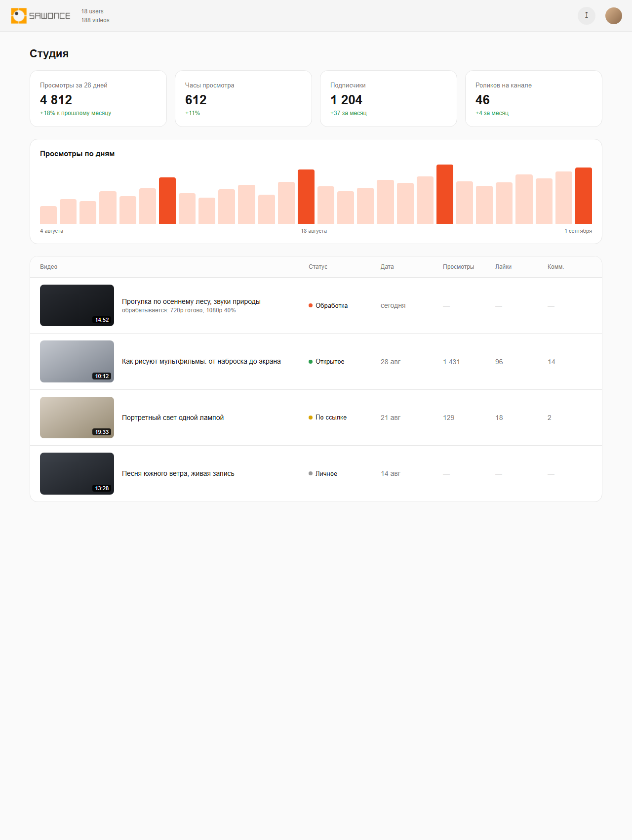This screenshot has width=632, height=840.
Task: Click 'обрабатывается: 720p готово, 1080p 40%' text
Action: point(179,310)
